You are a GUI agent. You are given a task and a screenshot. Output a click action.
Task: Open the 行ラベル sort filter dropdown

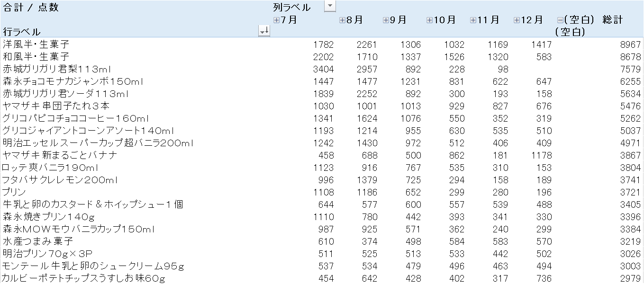click(264, 31)
